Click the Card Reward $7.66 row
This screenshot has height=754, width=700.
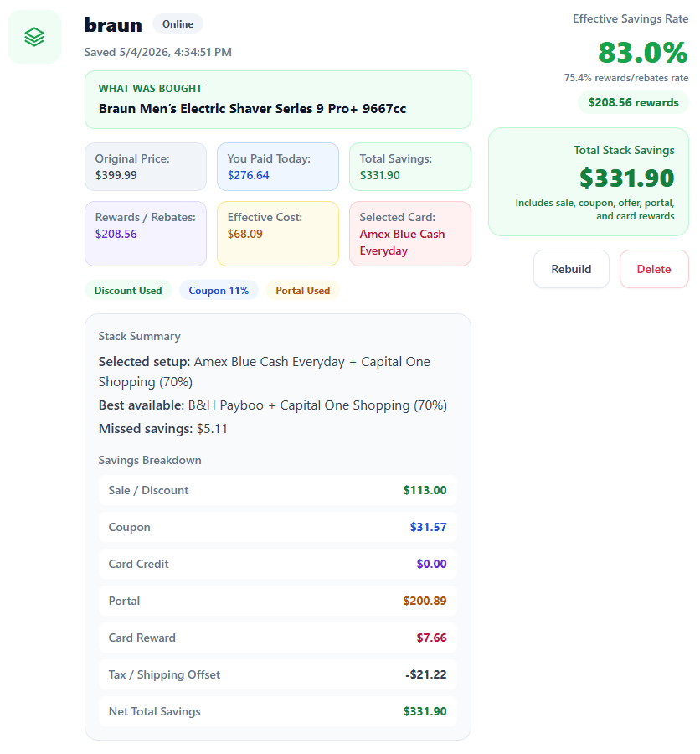278,638
